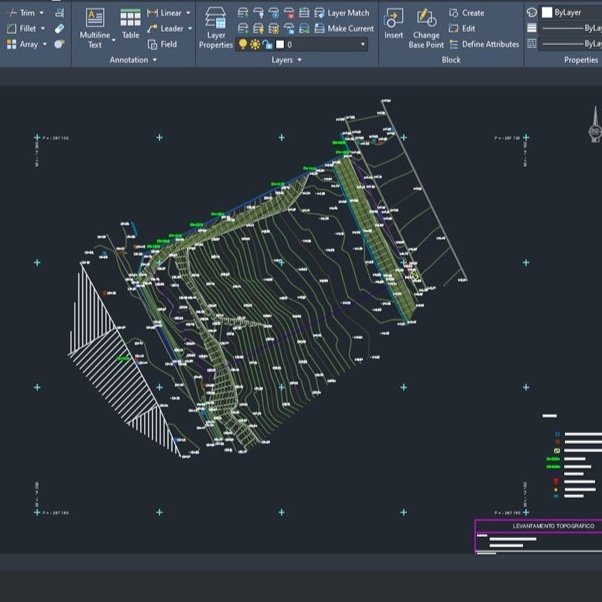Expand the Annotation panel title

134,60
